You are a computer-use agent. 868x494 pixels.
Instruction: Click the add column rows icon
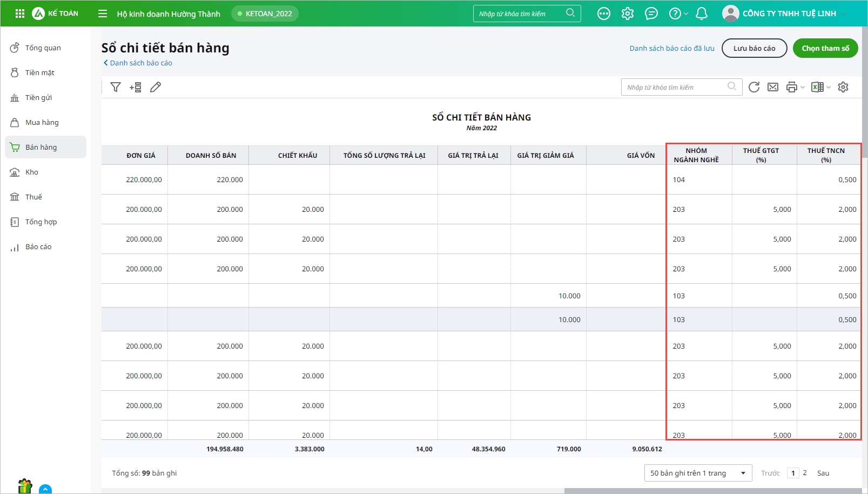[x=136, y=87]
